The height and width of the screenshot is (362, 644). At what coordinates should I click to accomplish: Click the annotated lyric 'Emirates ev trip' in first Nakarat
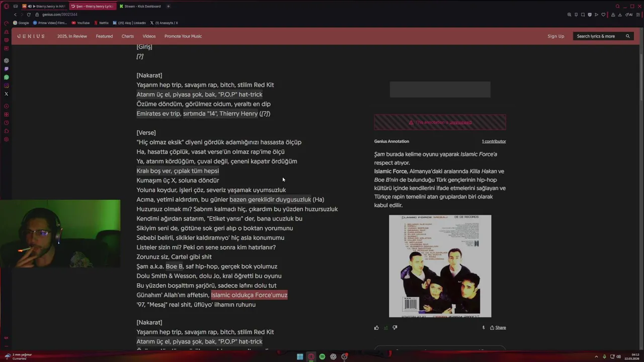click(158, 114)
